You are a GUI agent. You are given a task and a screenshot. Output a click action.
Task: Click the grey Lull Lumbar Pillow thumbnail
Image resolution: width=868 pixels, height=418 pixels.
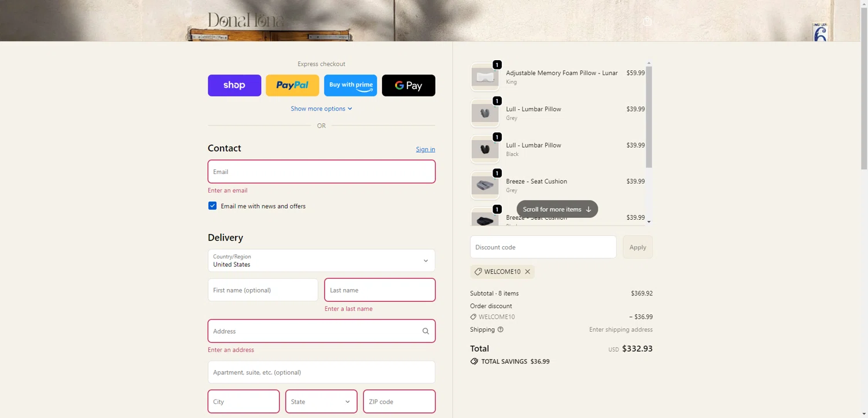click(485, 113)
